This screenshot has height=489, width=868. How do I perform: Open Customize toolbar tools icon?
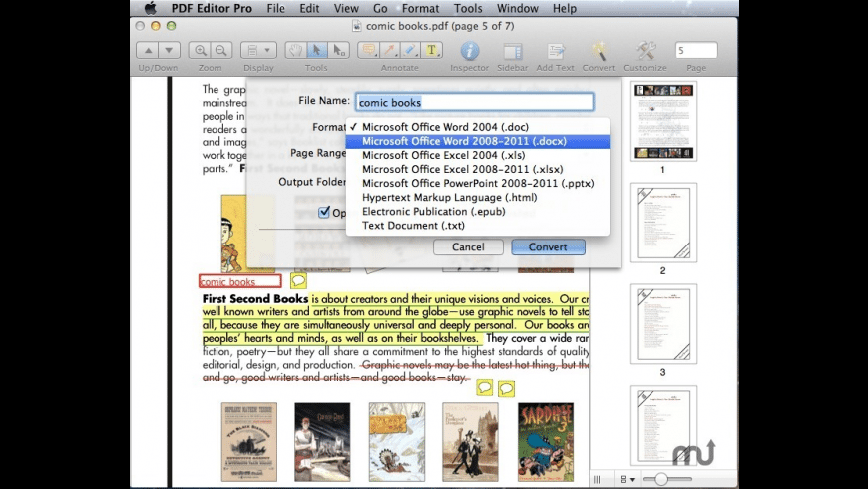(646, 51)
